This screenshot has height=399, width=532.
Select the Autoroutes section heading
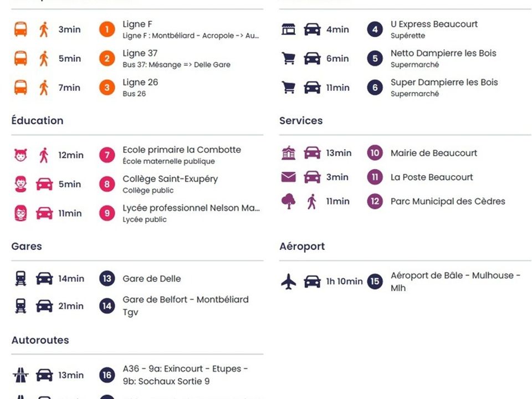click(x=40, y=340)
